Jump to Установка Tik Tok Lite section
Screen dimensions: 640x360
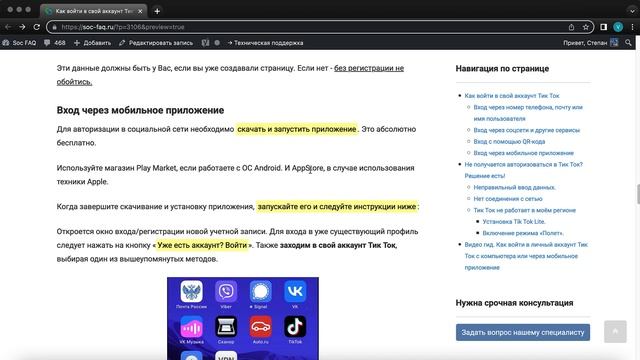pyautogui.click(x=514, y=221)
